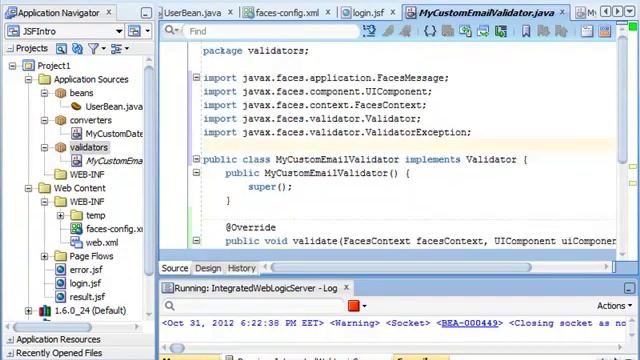Expand the 1.6.0_24 (Default) library node
The width and height of the screenshot is (640, 360).
click(28, 311)
